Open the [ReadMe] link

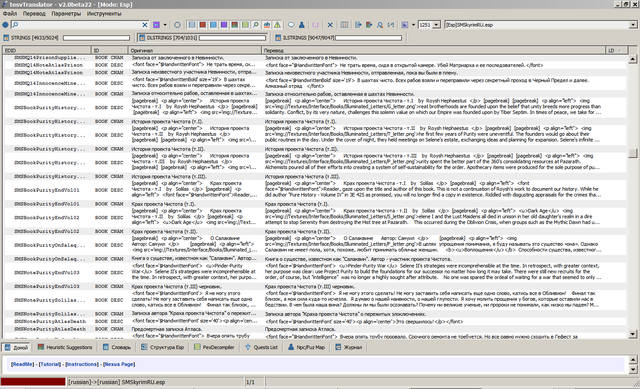pos(22,364)
